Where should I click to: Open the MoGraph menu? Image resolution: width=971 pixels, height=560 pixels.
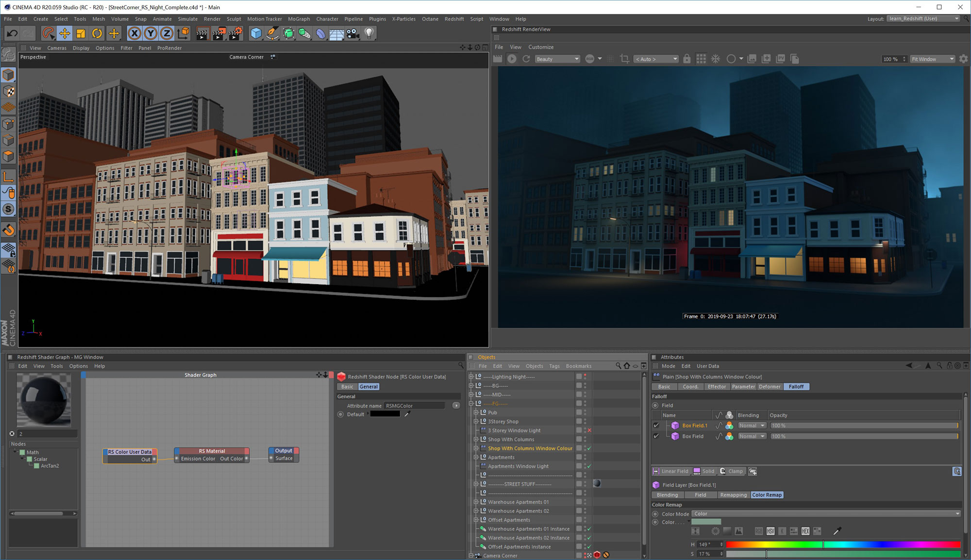coord(299,19)
